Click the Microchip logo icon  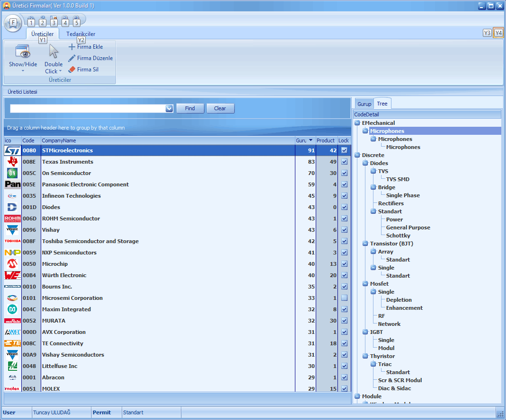tap(13, 264)
